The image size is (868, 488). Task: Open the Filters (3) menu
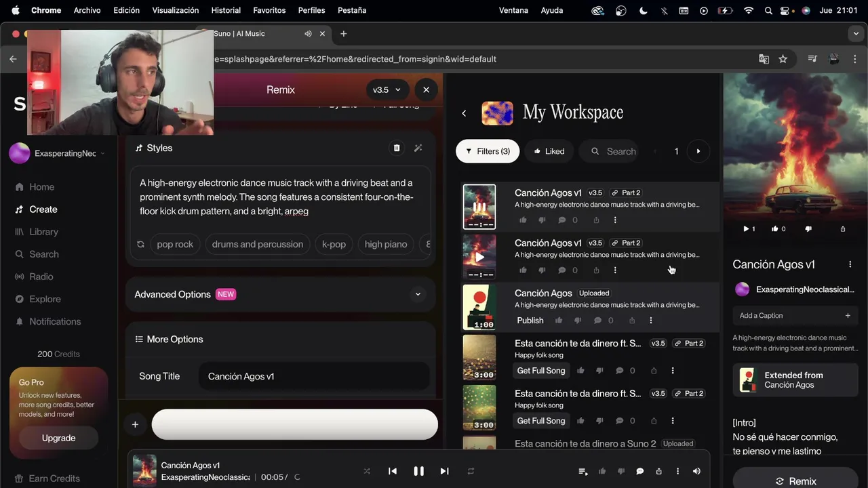coord(488,151)
